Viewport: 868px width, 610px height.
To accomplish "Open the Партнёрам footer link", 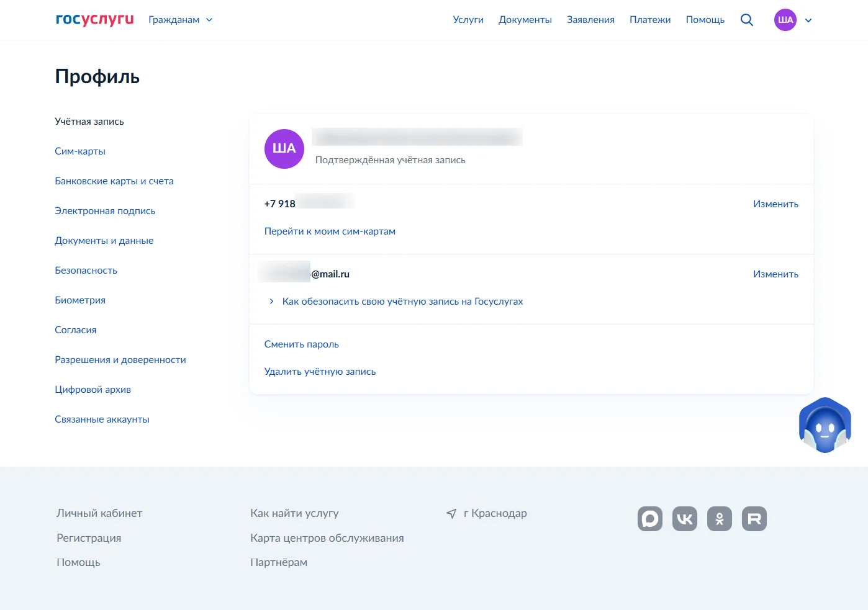I will pos(279,562).
